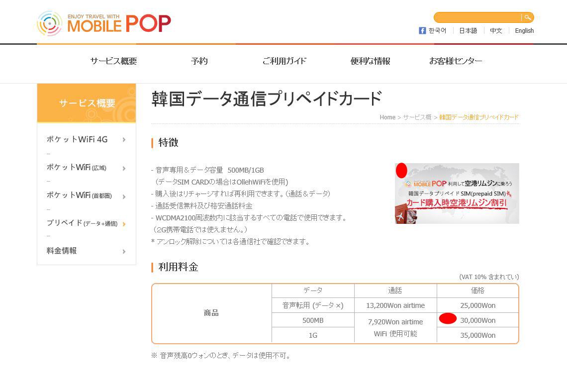
Task: Switch language to 中文
Action: pos(496,31)
